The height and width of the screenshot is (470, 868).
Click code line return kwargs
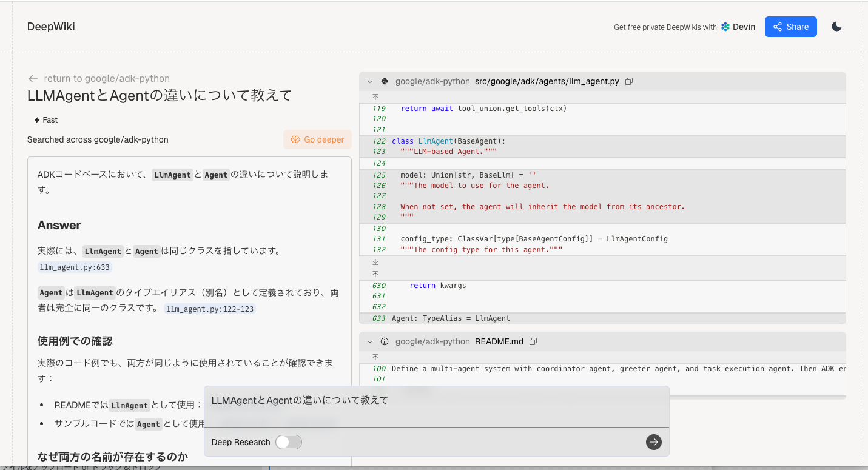438,285
